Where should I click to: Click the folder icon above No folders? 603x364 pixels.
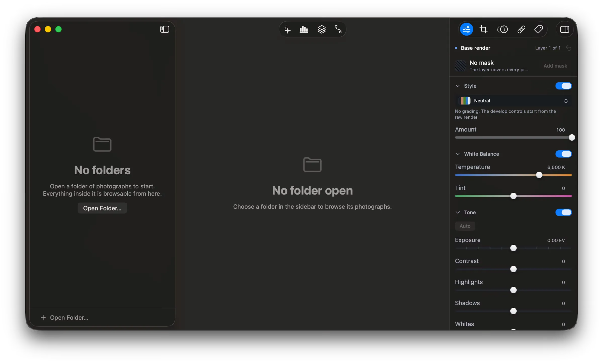pos(102,144)
